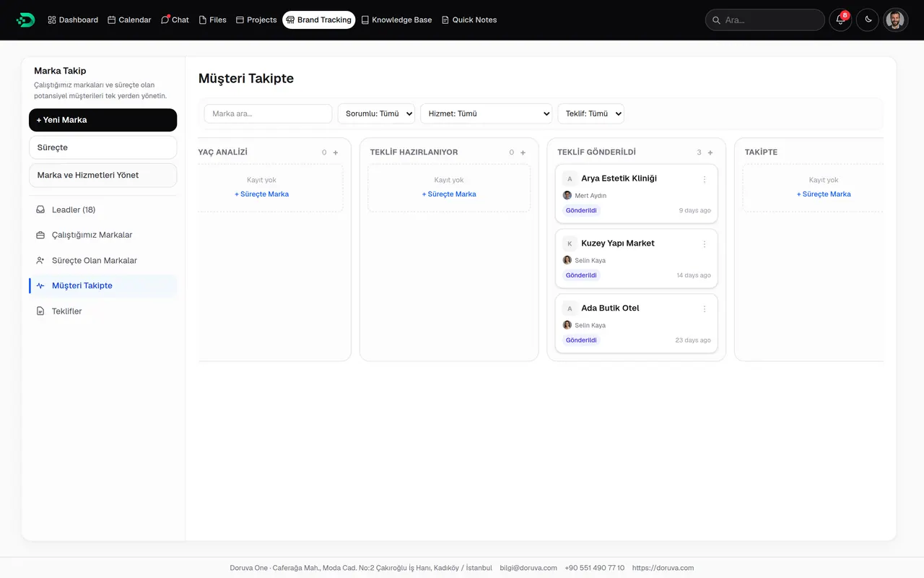Click the letter A avatar on Ada Butik Otel card
Viewport: 924px width, 578px height.
pos(570,309)
